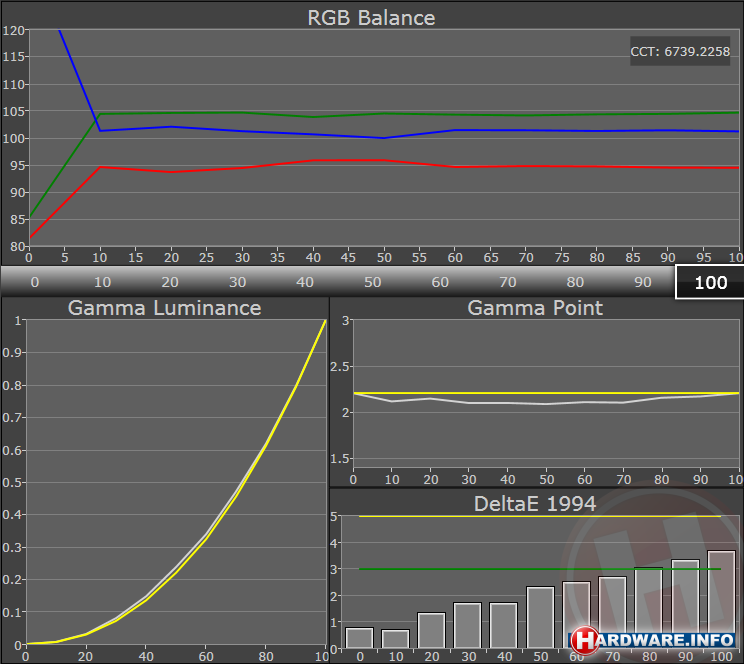Select the 0 grayscale level tab

coord(35,282)
